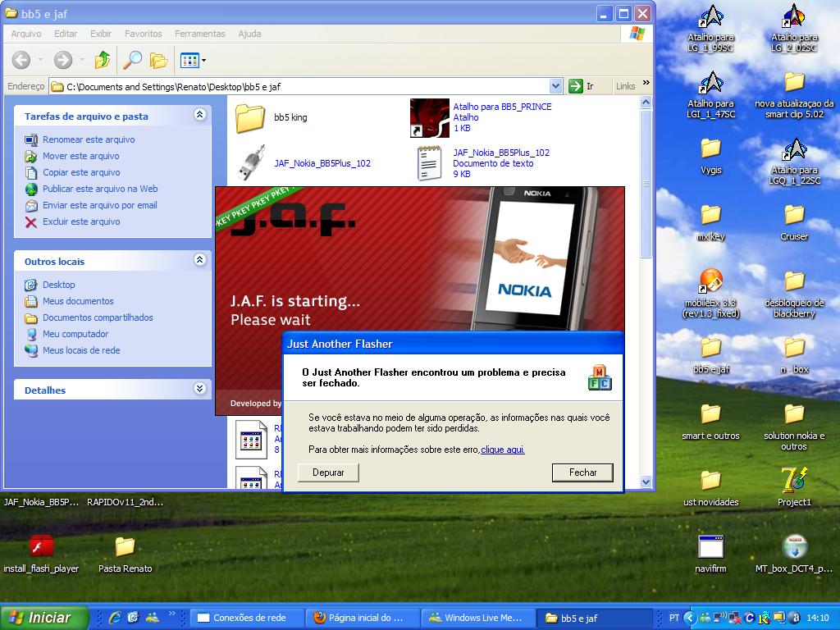Select the LG_1_99SC desktop shortcut
Viewport: 840px width, 630px height.
tap(711, 29)
